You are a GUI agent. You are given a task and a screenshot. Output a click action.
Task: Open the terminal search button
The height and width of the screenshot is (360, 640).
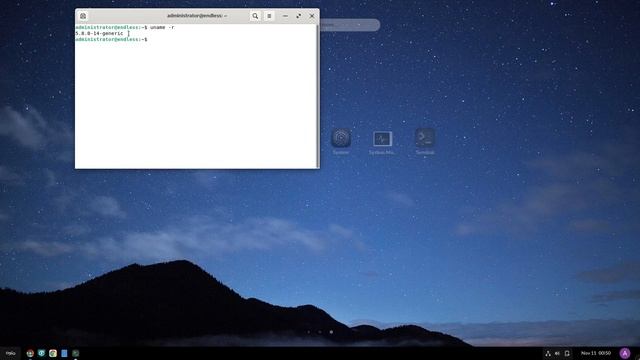tap(255, 16)
